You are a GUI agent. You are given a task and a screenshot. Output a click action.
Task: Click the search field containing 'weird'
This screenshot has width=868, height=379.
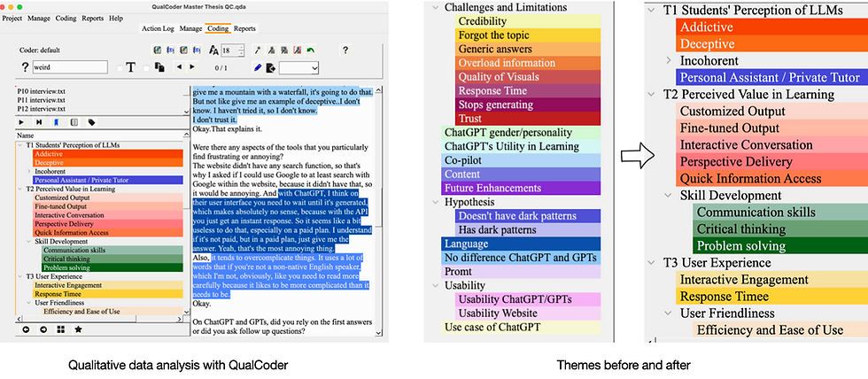tap(70, 67)
